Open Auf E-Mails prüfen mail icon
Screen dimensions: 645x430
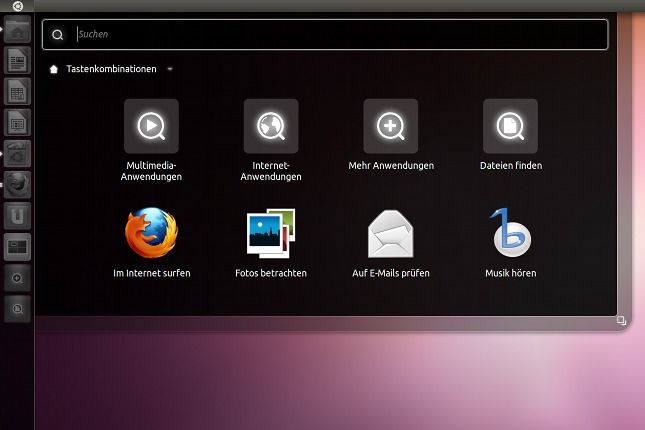[391, 234]
